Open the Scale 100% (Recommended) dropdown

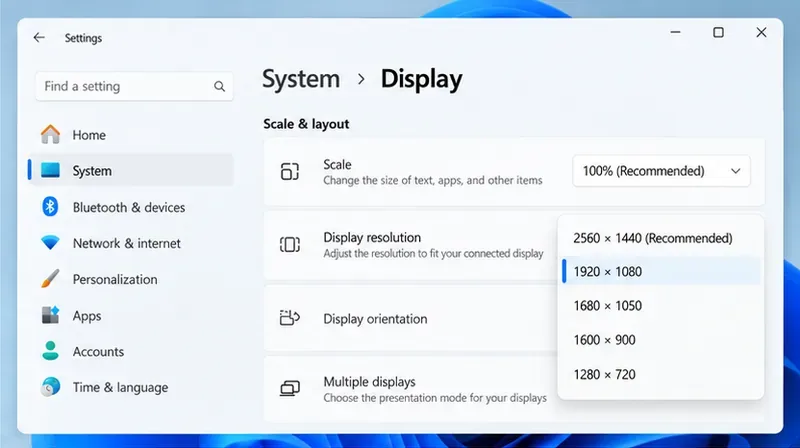pos(661,171)
